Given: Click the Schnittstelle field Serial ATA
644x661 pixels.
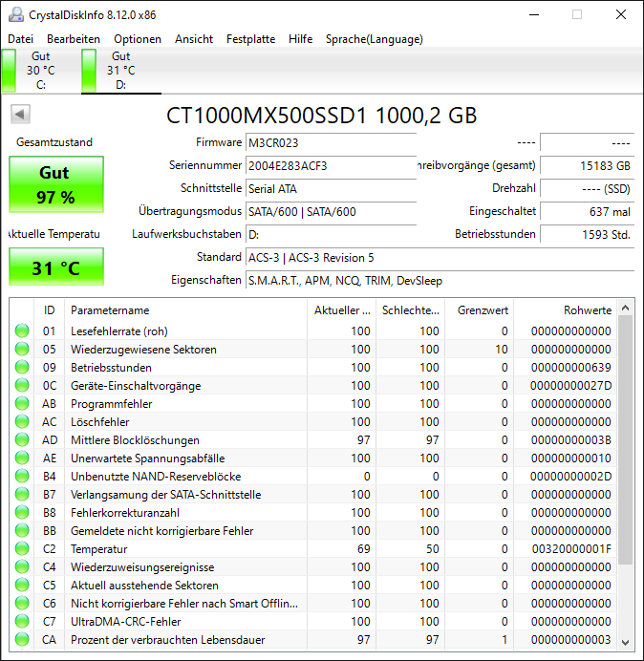Looking at the screenshot, I should pyautogui.click(x=331, y=188).
